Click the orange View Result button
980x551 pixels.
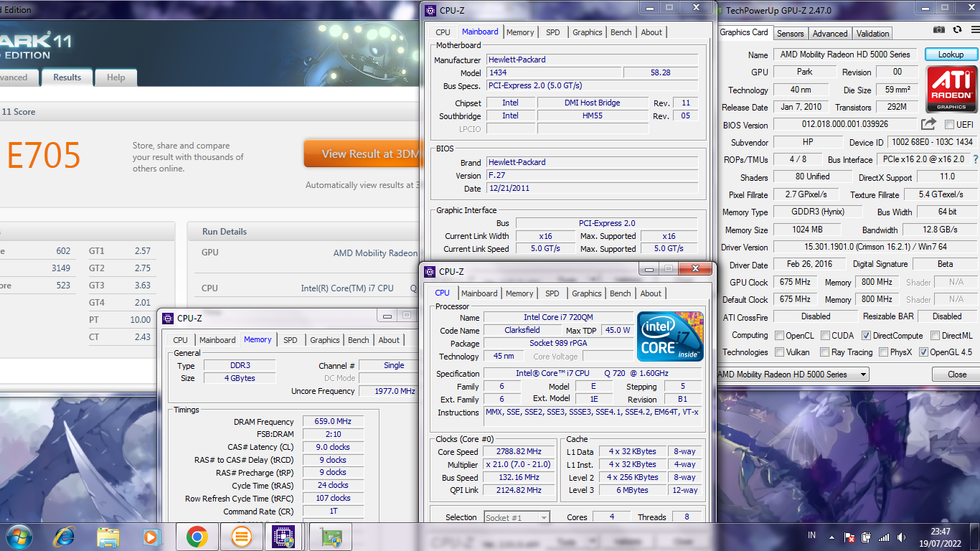tap(362, 154)
